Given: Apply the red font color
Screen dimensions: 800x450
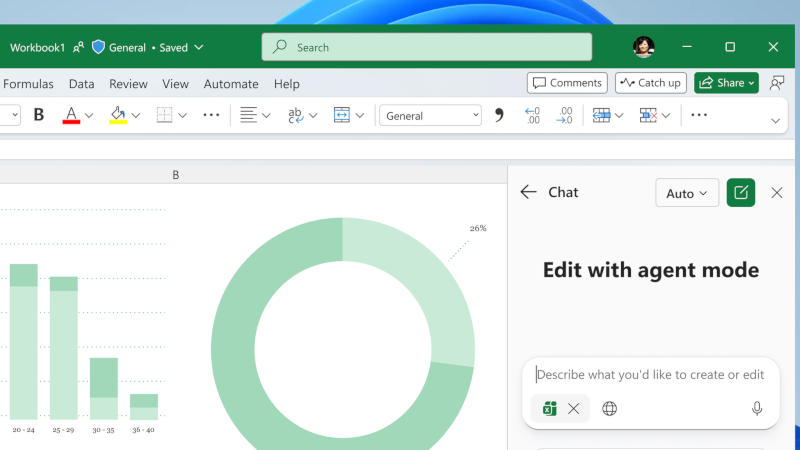Looking at the screenshot, I should coord(71,115).
